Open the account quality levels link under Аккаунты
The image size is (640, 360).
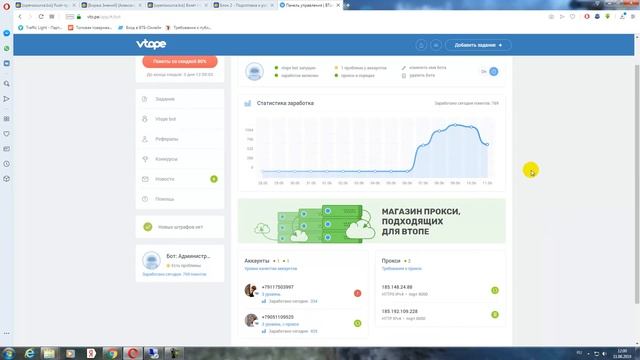pyautogui.click(x=271, y=269)
